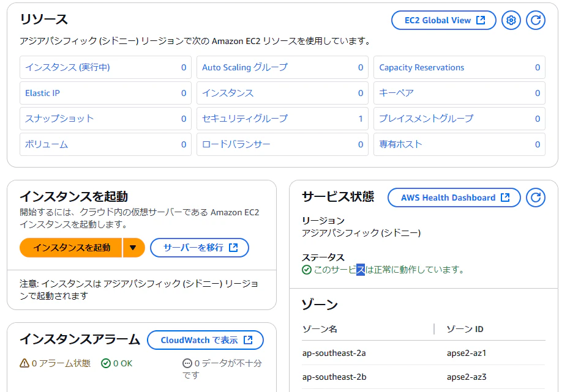
Task: Click the ゾーン名 column header
Action: tap(320, 329)
